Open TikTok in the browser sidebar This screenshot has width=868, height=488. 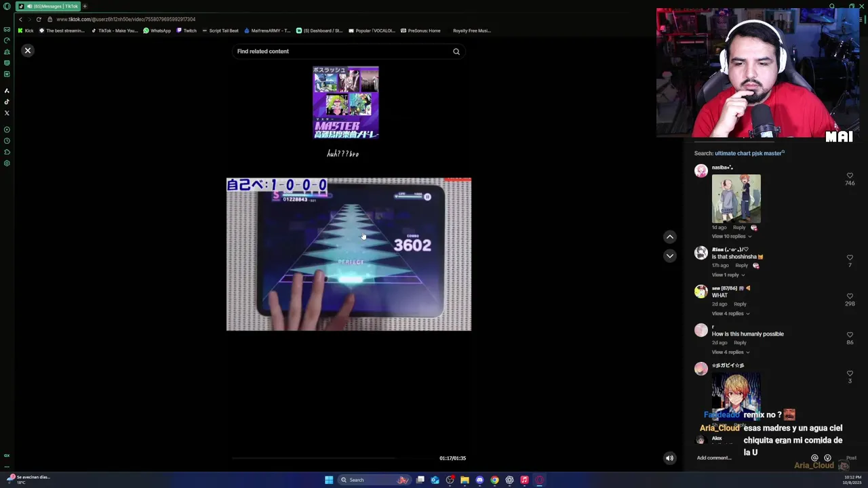pos(7,102)
